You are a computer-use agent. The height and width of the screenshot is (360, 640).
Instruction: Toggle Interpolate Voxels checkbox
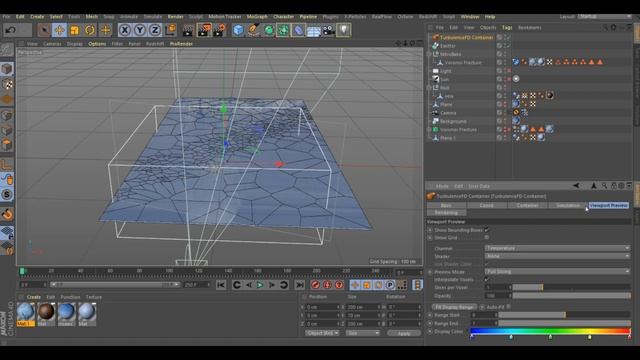click(x=487, y=280)
